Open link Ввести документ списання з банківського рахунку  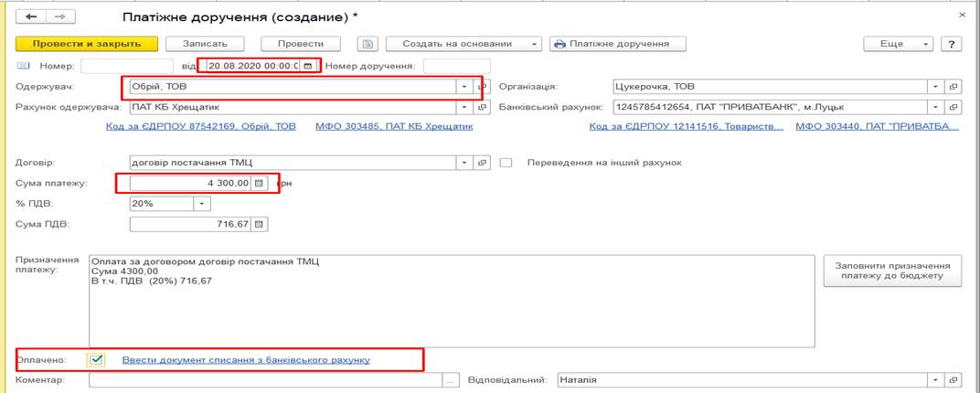[x=246, y=359]
